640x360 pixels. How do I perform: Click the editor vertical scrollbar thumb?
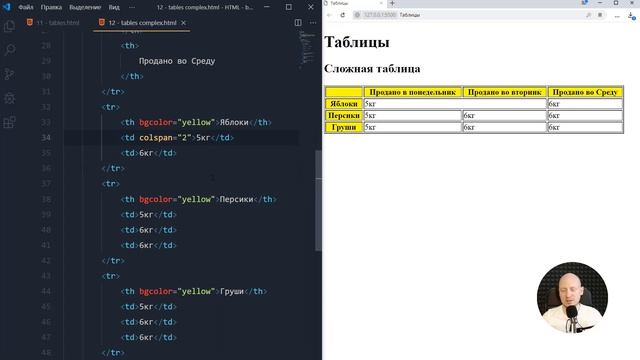pos(318,200)
